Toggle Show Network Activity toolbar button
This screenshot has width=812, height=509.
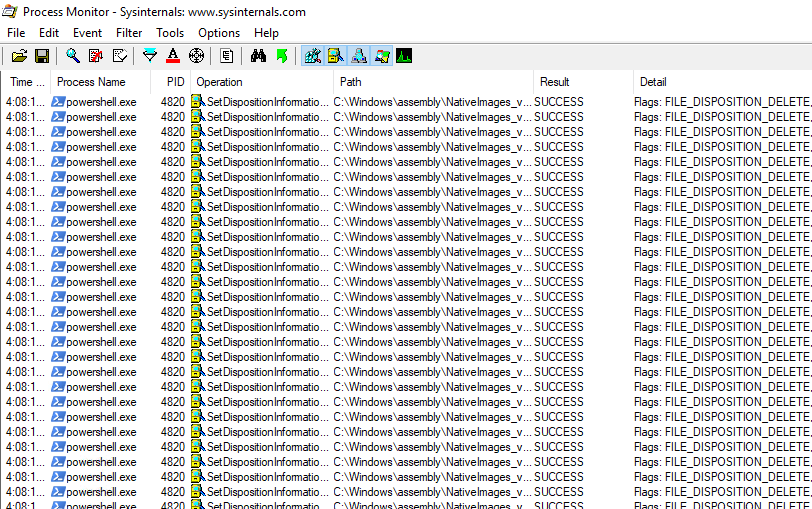tap(358, 56)
